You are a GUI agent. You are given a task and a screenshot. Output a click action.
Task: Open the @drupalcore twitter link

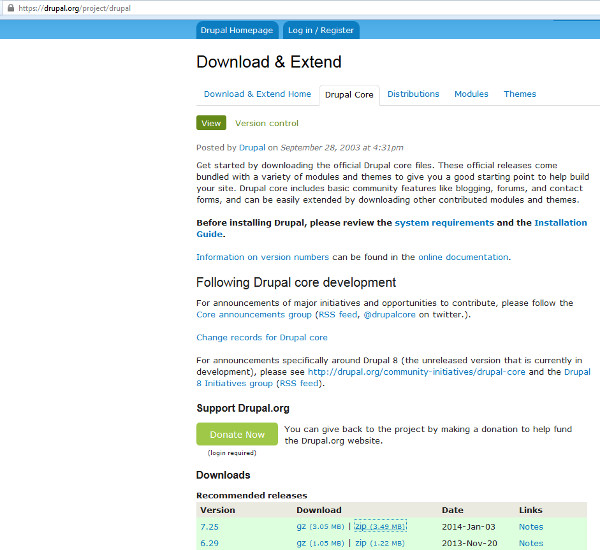point(389,315)
